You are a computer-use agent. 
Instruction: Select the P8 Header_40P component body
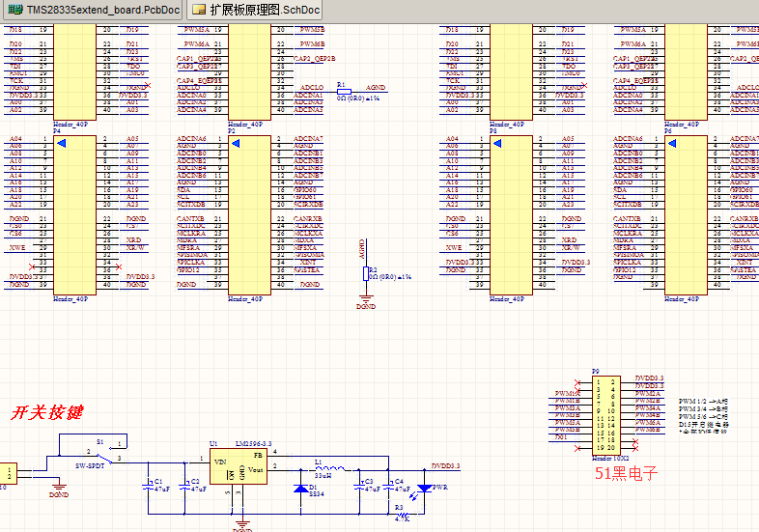511,215
